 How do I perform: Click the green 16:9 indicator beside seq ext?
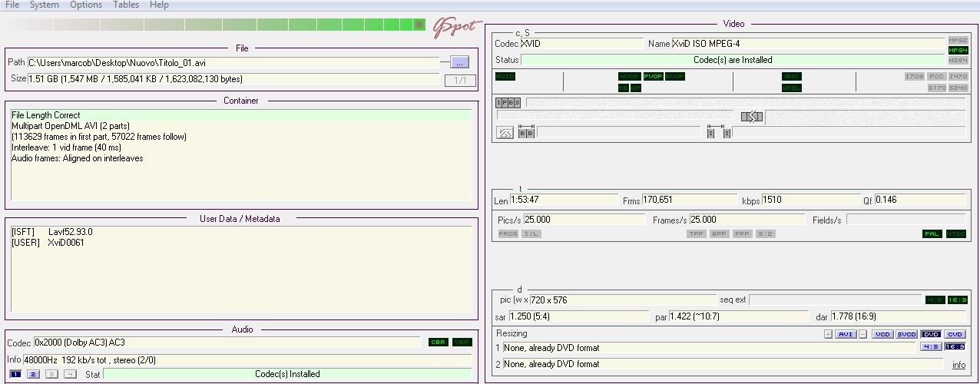click(x=957, y=300)
